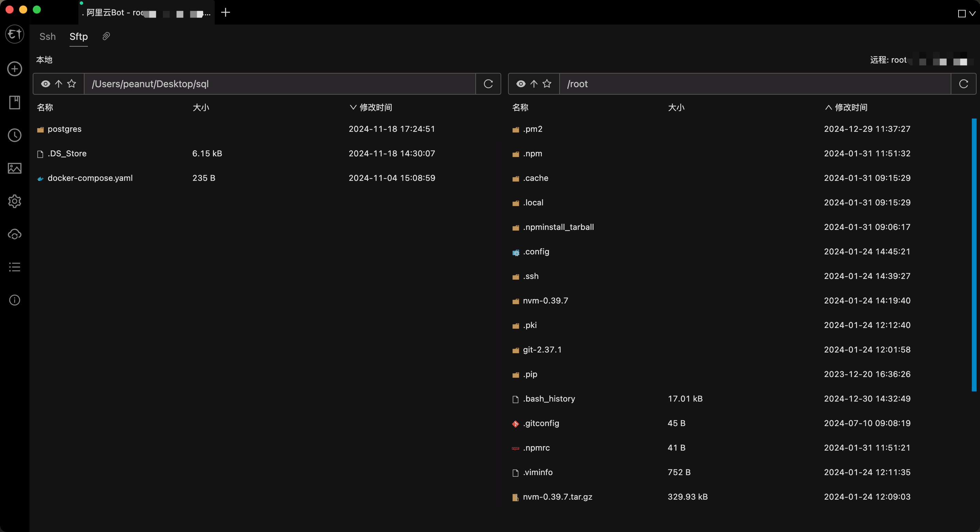980x532 pixels.
Task: Click the add new connection plus icon in sidebar
Action: 14,69
